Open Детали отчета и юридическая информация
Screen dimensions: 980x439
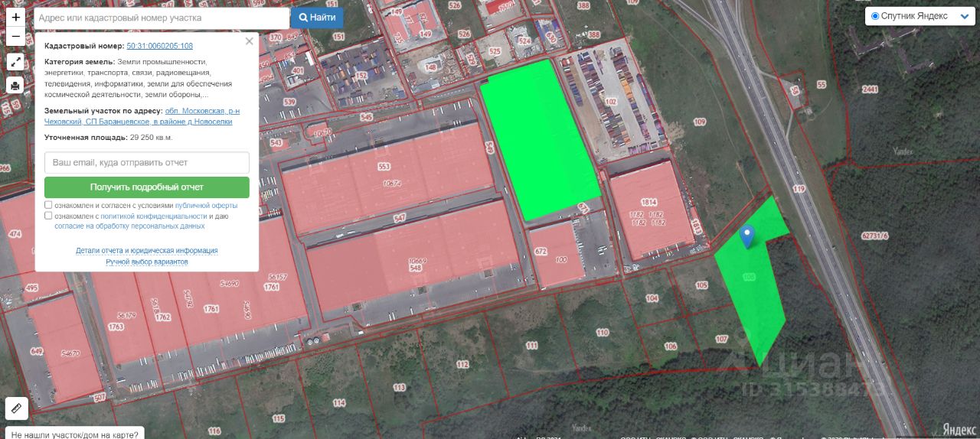click(146, 250)
